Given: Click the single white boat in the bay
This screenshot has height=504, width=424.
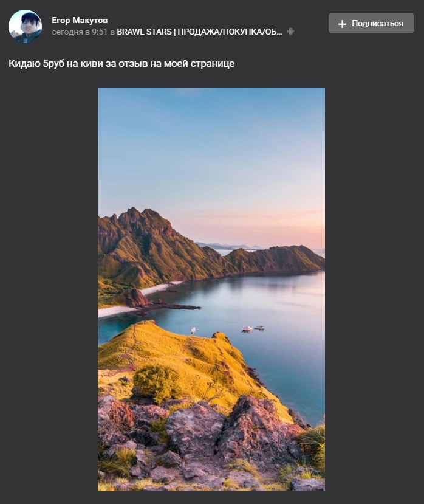Looking at the screenshot, I should (x=193, y=331).
